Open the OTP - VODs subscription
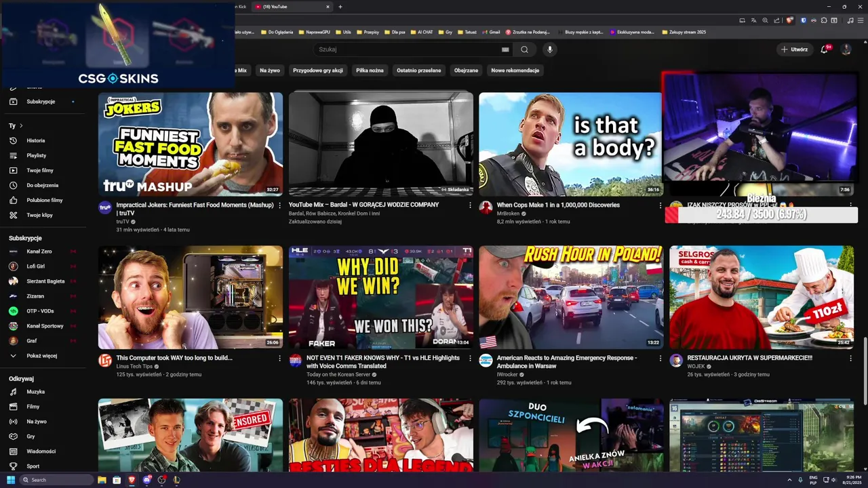 pyautogui.click(x=41, y=311)
